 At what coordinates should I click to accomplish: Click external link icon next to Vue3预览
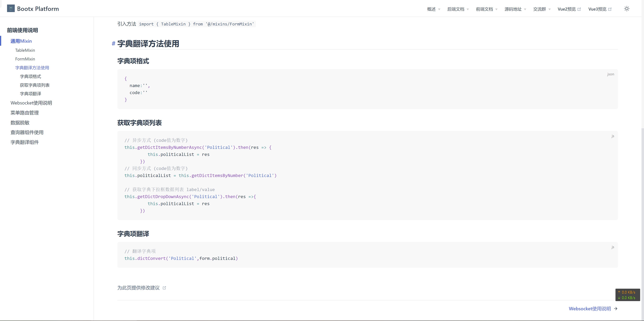click(x=610, y=9)
